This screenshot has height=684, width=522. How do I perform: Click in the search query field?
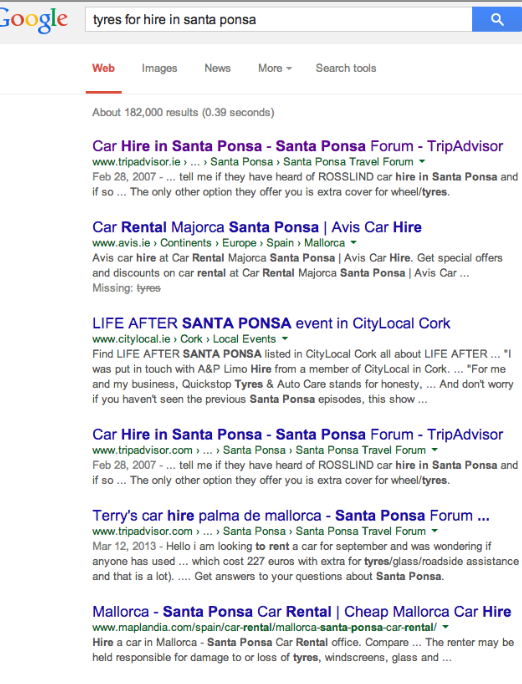point(279,19)
